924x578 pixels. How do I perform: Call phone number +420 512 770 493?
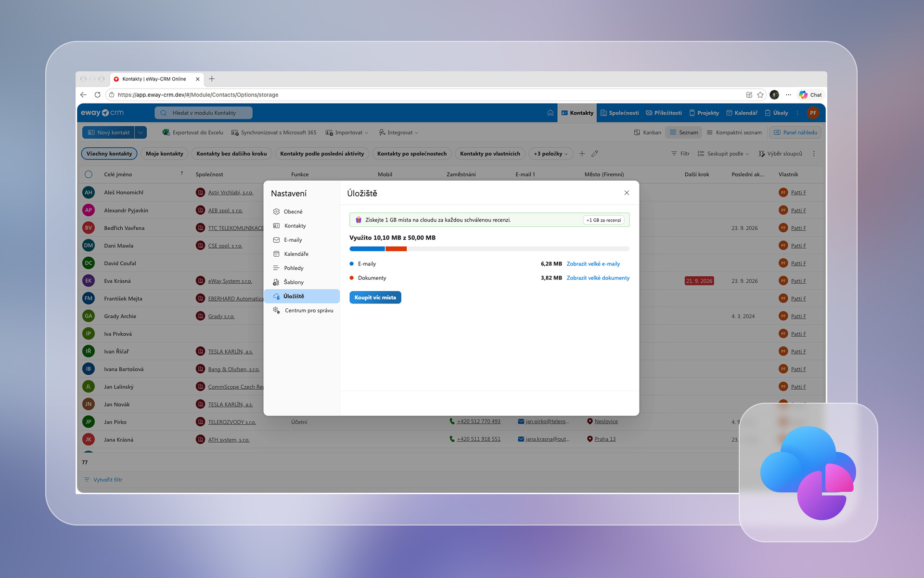[478, 421]
